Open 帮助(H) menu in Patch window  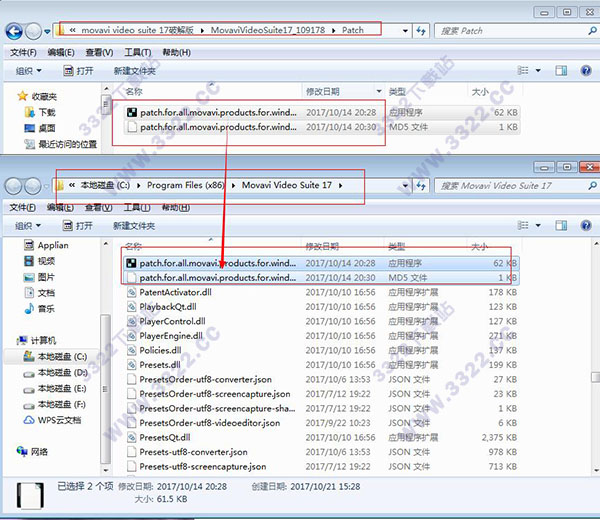tap(176, 52)
